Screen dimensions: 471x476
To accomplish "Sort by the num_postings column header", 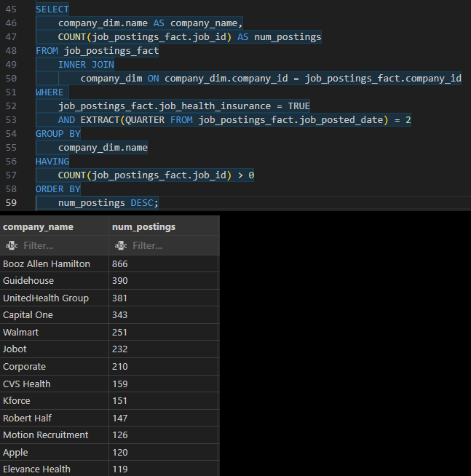I will (143, 227).
